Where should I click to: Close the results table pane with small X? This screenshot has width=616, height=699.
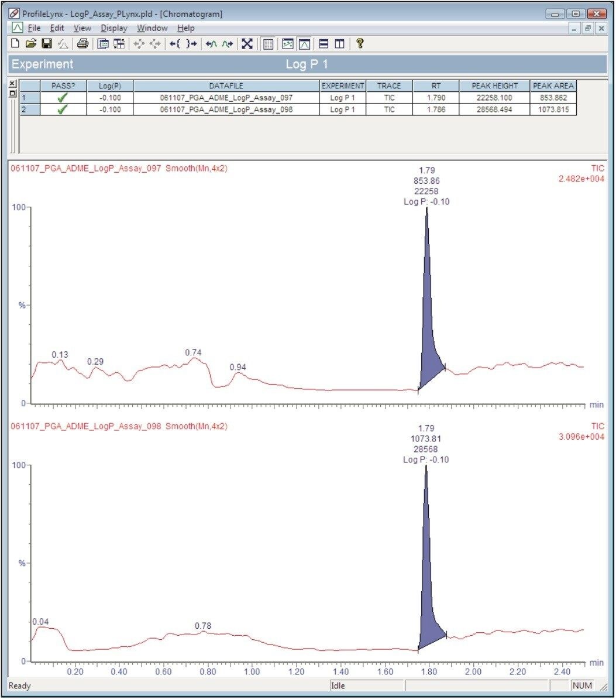pos(12,84)
